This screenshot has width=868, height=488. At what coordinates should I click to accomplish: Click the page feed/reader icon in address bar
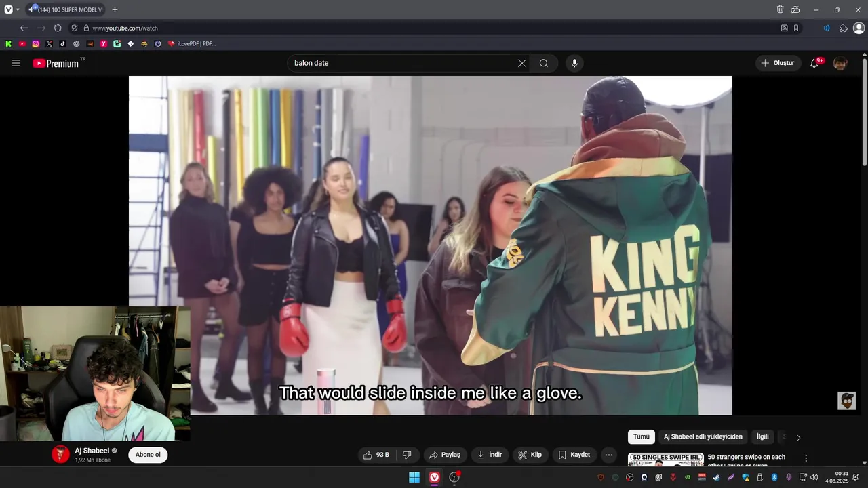pyautogui.click(x=785, y=28)
